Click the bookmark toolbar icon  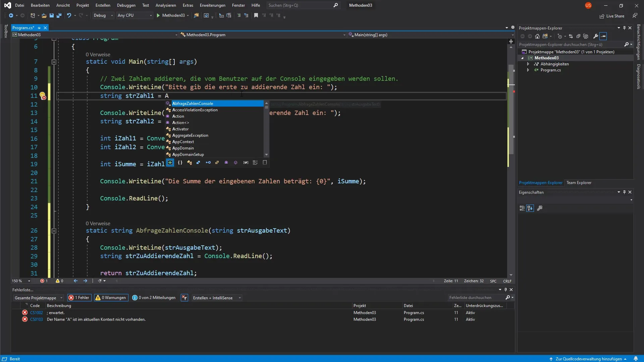256,15
